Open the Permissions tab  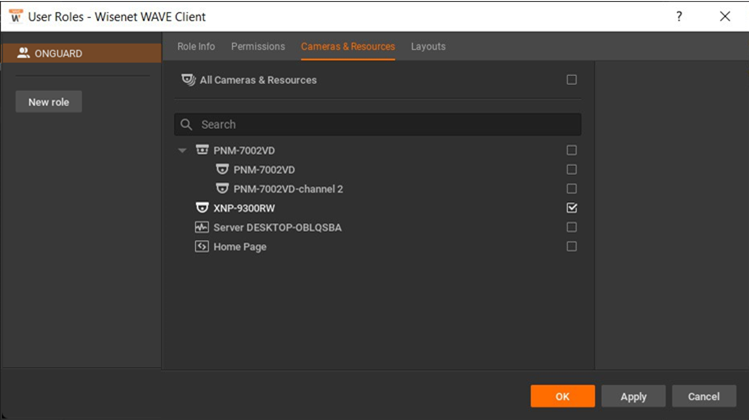coord(258,46)
